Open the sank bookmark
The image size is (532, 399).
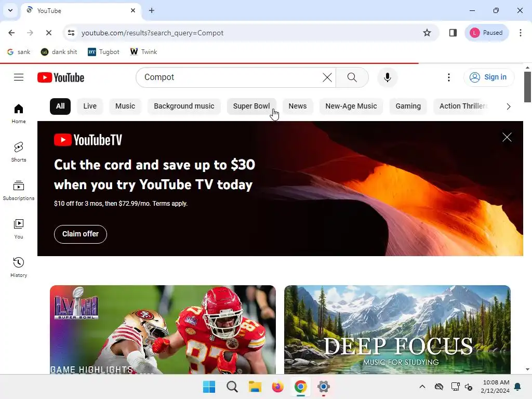[19, 52]
